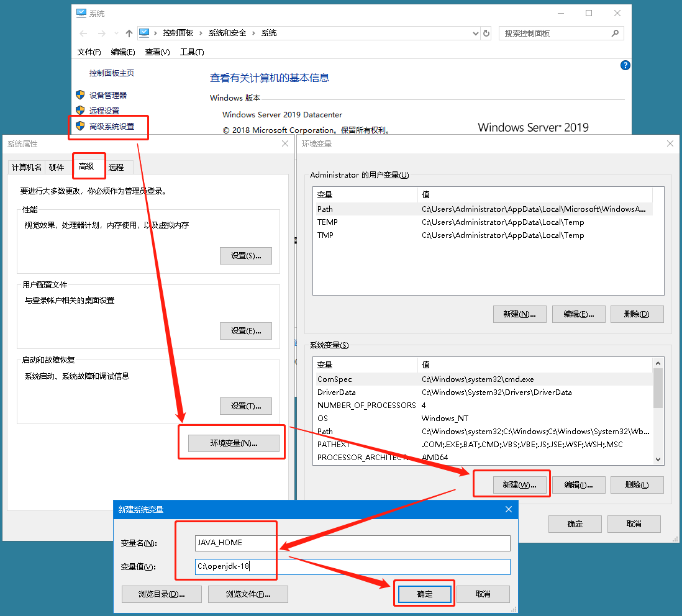Click the 变量值 input field
The image size is (682, 616).
click(352, 566)
